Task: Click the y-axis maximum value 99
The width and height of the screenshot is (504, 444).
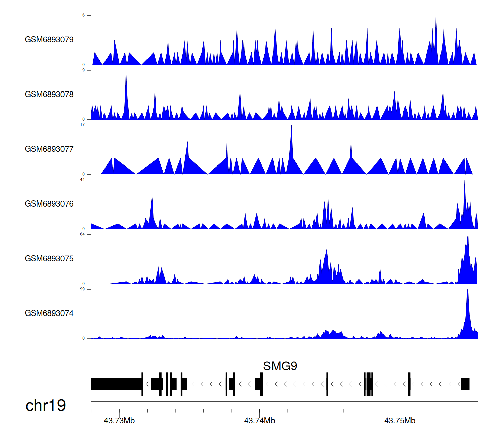Action: (82, 289)
